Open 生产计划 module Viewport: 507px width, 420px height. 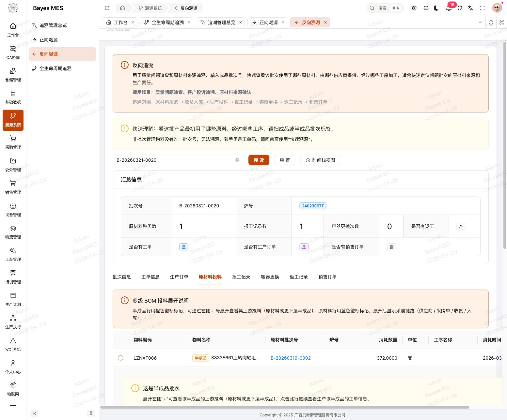[x=13, y=300]
